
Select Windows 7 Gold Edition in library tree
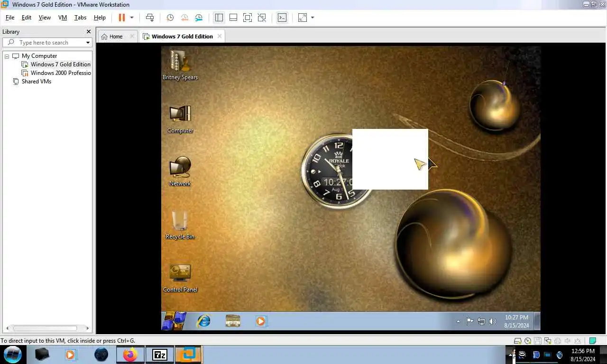coord(60,64)
